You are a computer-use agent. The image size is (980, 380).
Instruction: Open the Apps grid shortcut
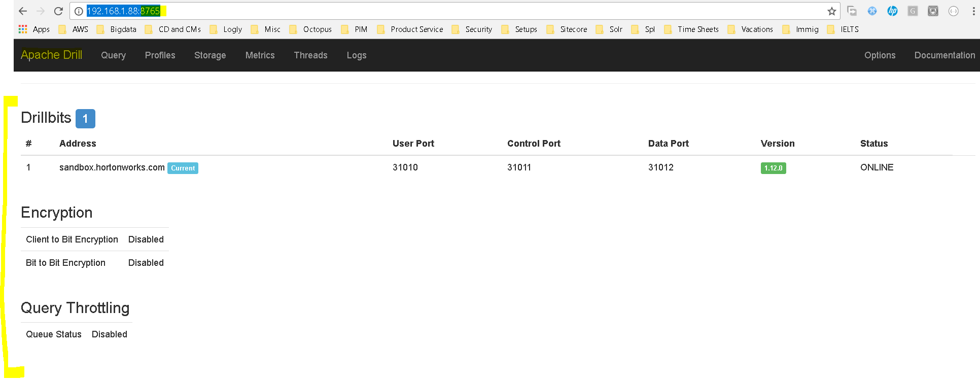(34, 29)
